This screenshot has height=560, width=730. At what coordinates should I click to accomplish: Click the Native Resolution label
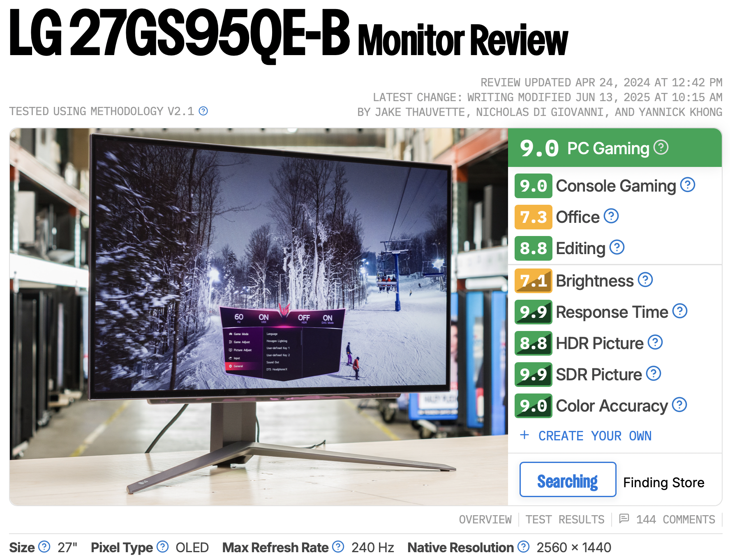(x=460, y=548)
